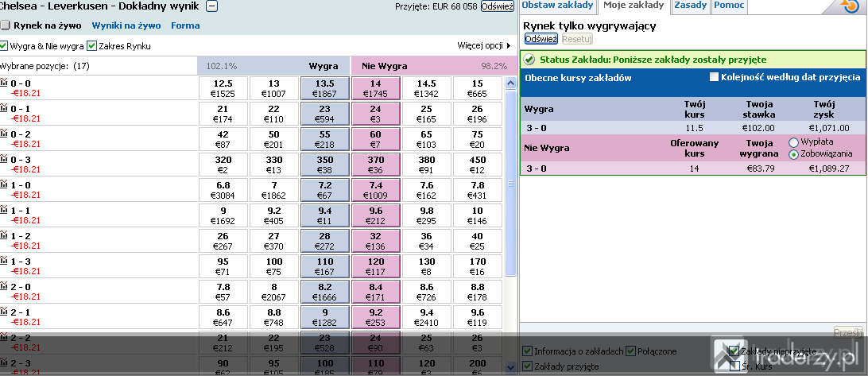The image size is (868, 376).
Task: Lay 2 - 1 at odds 9.2
Action: 375,318
